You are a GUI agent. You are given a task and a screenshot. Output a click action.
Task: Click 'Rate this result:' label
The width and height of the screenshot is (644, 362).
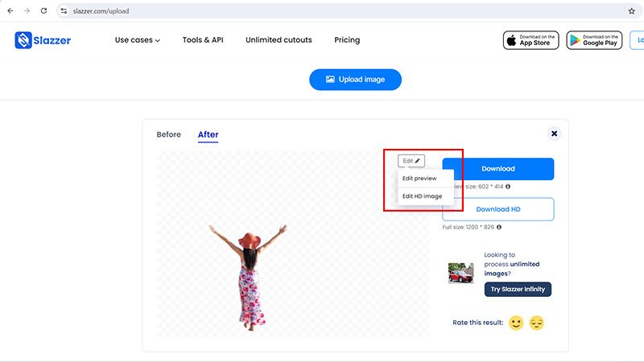pyautogui.click(x=477, y=323)
